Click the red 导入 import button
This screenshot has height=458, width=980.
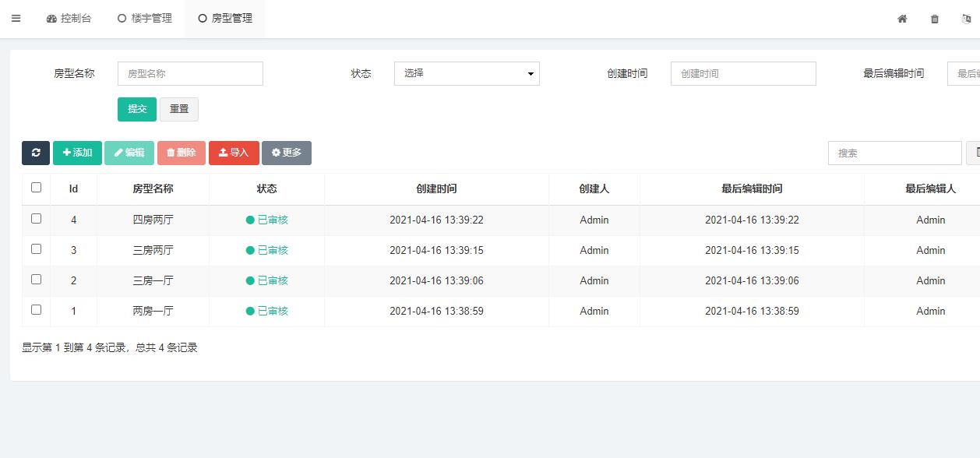(234, 153)
